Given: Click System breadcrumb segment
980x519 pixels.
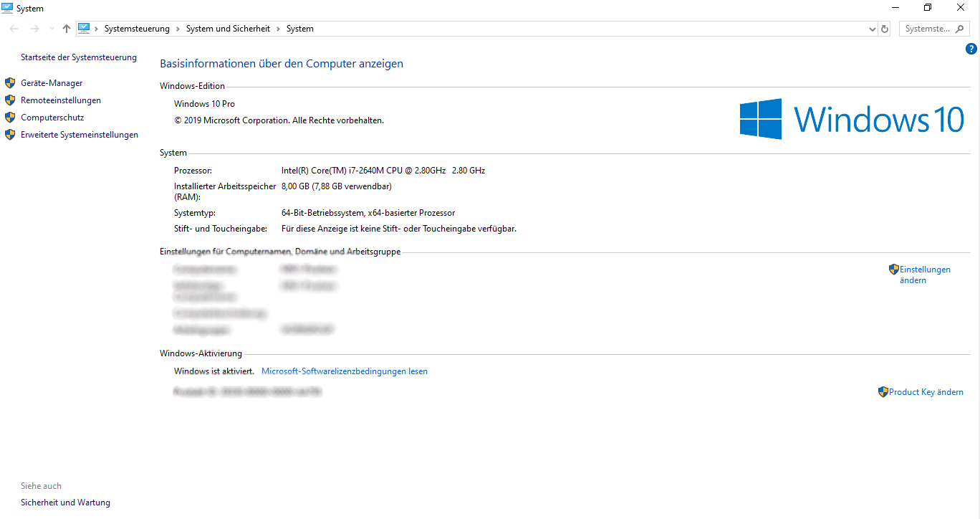Looking at the screenshot, I should click(300, 29).
